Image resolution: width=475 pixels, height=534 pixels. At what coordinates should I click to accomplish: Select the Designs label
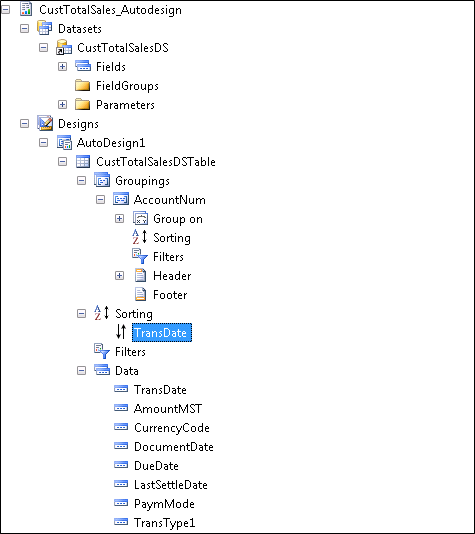pos(78,124)
